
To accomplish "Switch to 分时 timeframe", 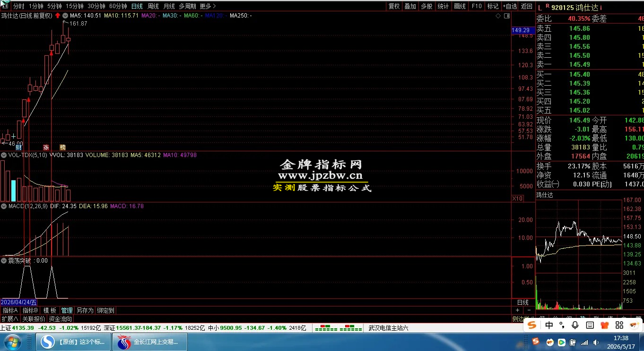I will pyautogui.click(x=18, y=6).
